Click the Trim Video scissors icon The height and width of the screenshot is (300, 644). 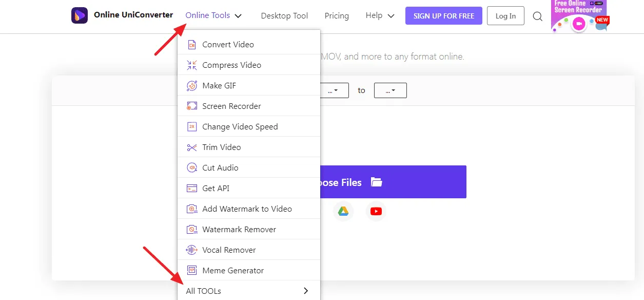tap(192, 147)
